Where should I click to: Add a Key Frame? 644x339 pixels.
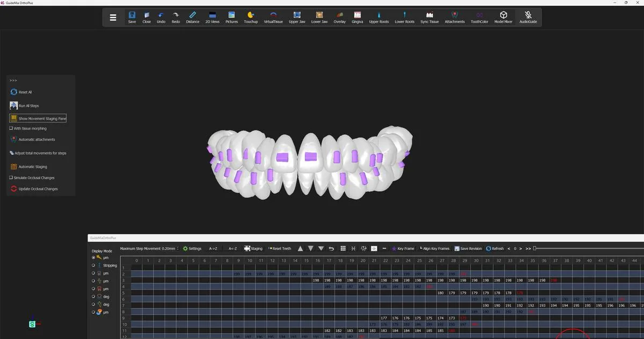[x=403, y=249]
